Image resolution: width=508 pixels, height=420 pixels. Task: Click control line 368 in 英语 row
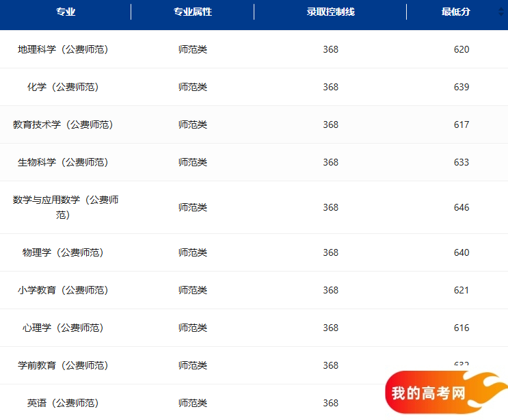pos(330,403)
